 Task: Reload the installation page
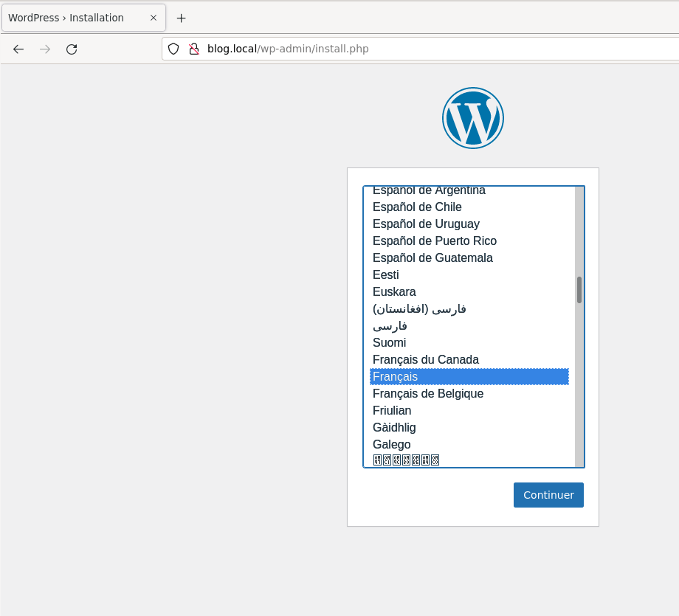point(72,49)
